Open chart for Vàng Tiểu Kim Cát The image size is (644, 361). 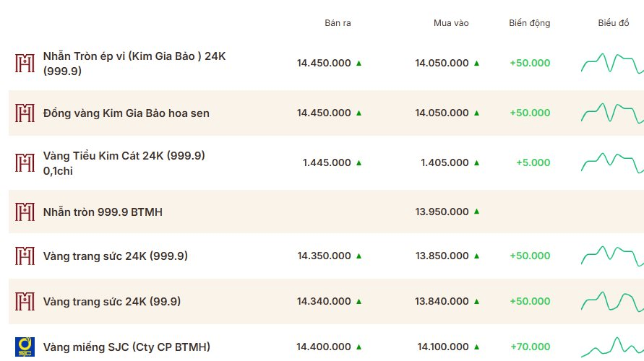pos(612,163)
